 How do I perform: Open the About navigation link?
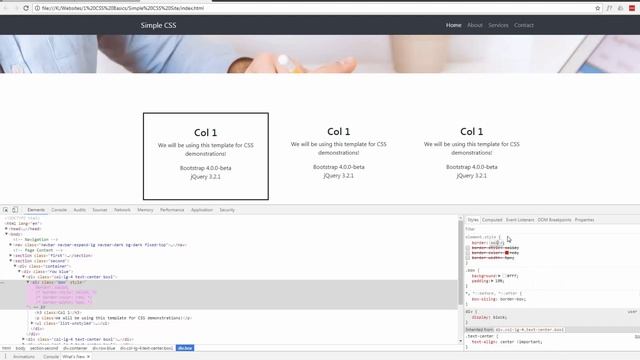pos(475,25)
